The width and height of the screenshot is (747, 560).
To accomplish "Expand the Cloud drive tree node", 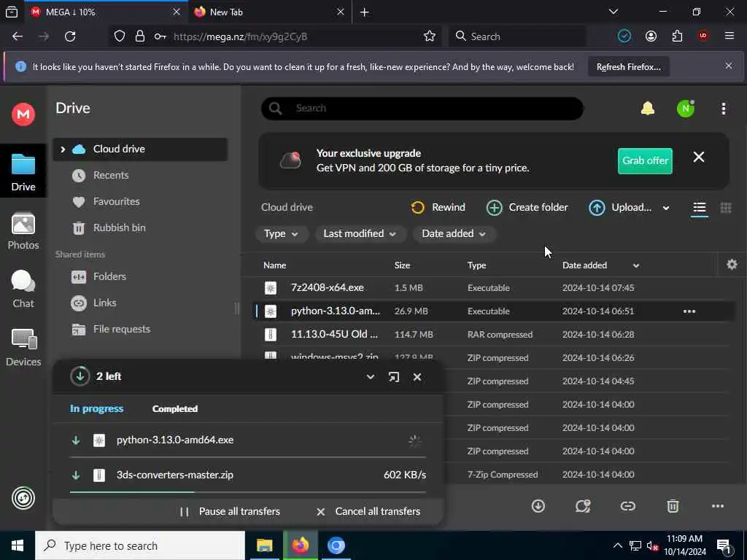I will coord(63,149).
